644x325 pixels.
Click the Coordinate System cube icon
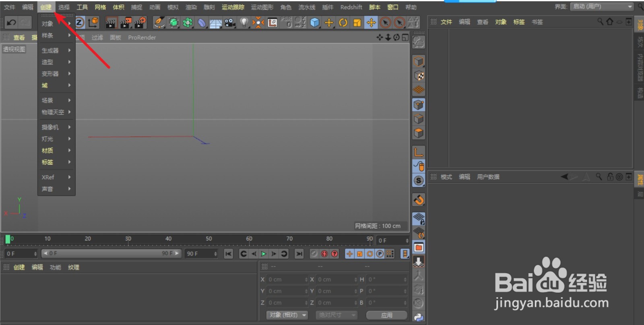pyautogui.click(x=93, y=23)
